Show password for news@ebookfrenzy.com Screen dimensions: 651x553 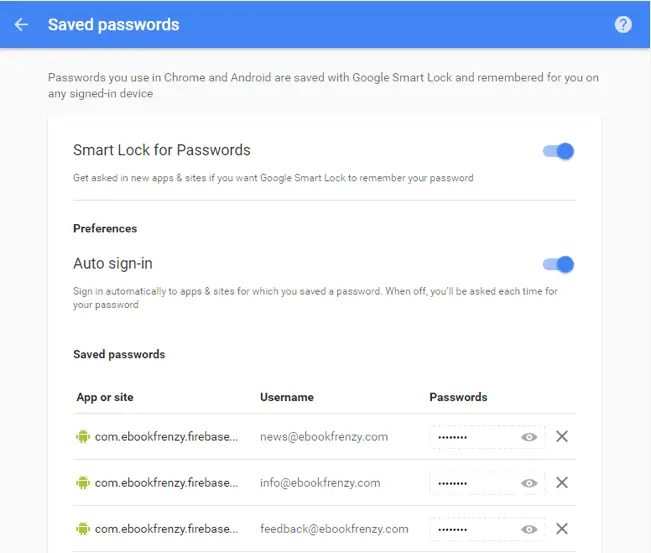pos(529,437)
